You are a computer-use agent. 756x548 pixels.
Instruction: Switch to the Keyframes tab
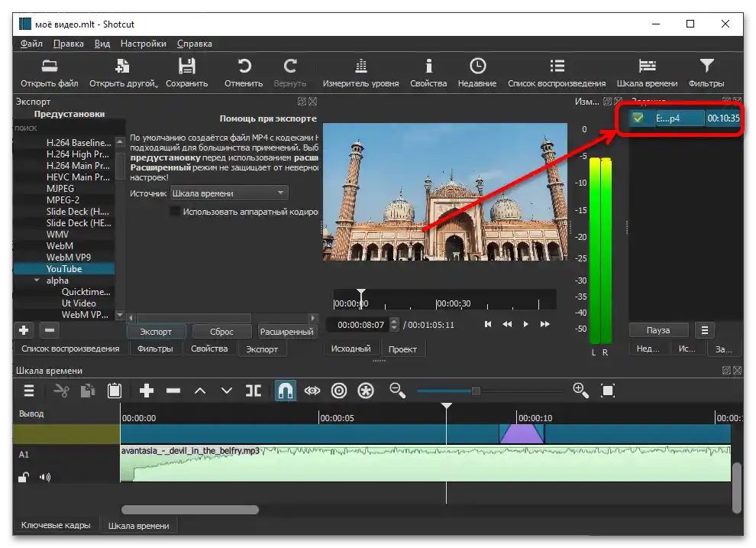[56, 525]
